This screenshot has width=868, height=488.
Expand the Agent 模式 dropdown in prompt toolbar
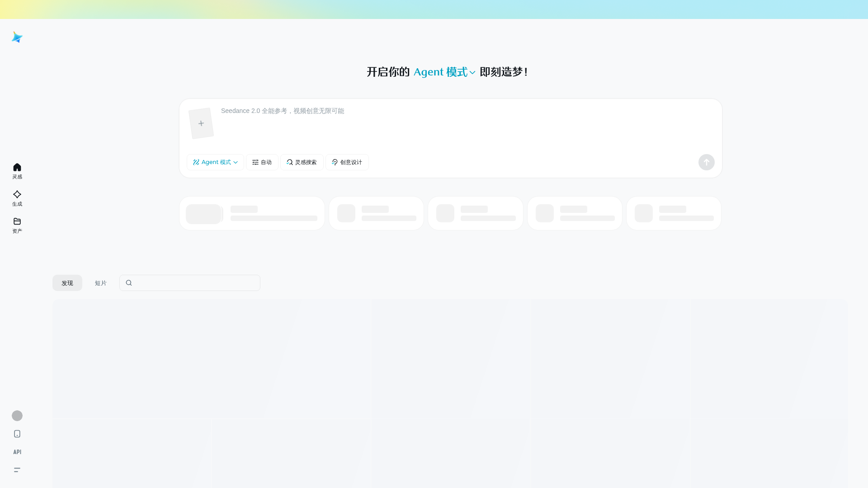[x=215, y=162]
